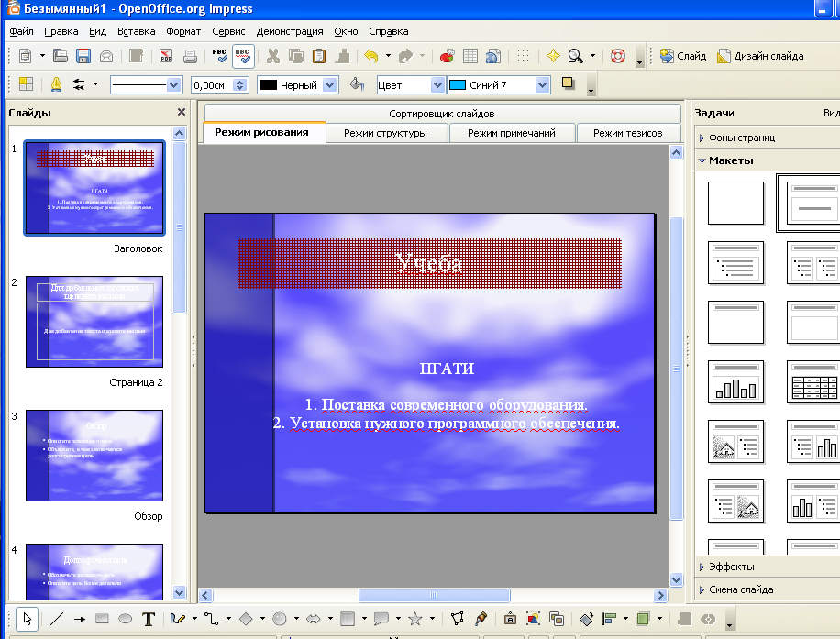Open the Вставка menu
The image size is (840, 639).
[136, 31]
